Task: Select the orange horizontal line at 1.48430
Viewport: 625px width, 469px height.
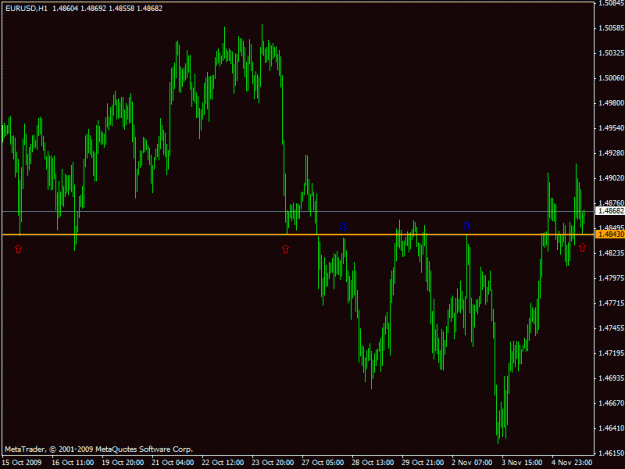Action: tap(298, 235)
